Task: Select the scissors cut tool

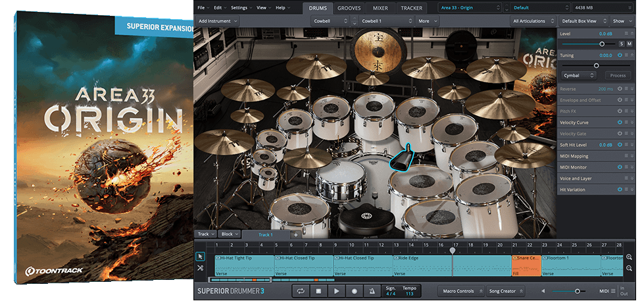Action: (200, 268)
